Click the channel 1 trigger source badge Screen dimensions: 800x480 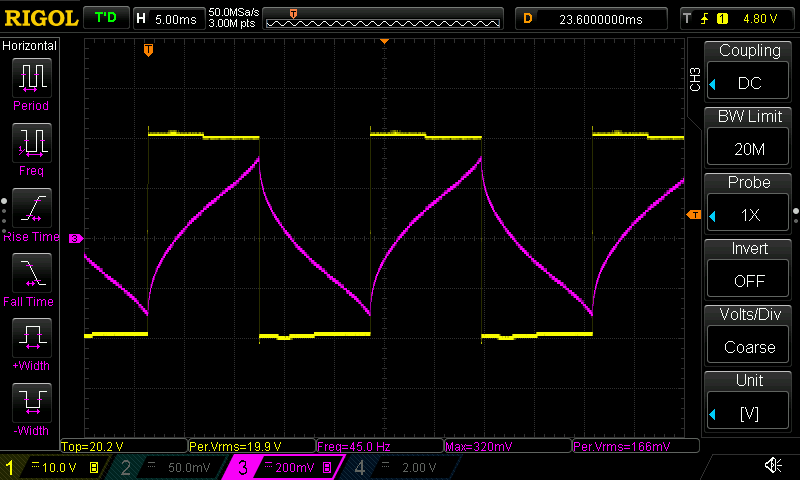722,19
